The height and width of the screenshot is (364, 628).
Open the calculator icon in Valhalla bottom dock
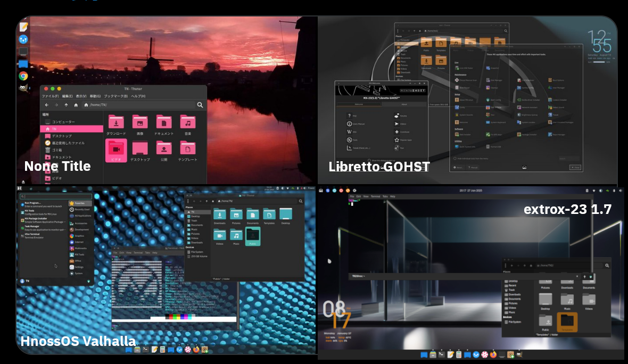(x=163, y=350)
